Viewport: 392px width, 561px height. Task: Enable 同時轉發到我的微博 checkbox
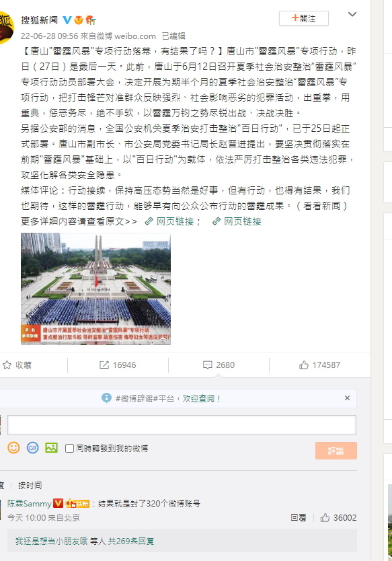pos(70,448)
